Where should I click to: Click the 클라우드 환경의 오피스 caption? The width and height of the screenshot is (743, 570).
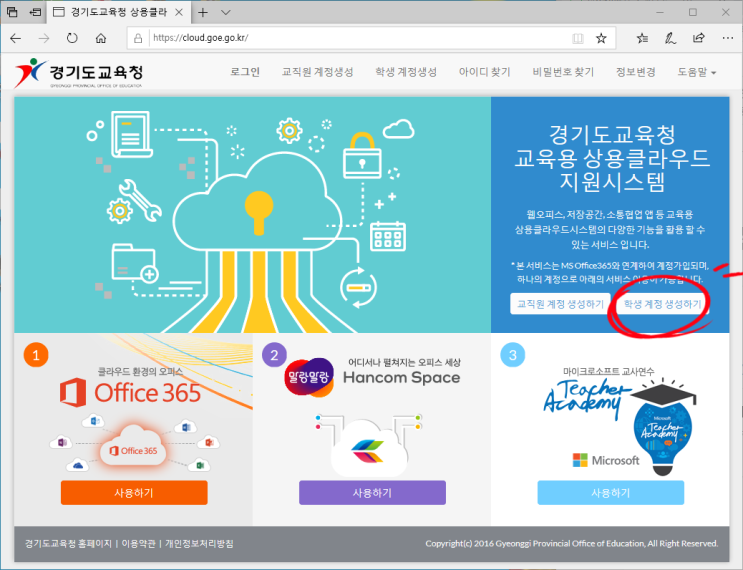click(140, 371)
